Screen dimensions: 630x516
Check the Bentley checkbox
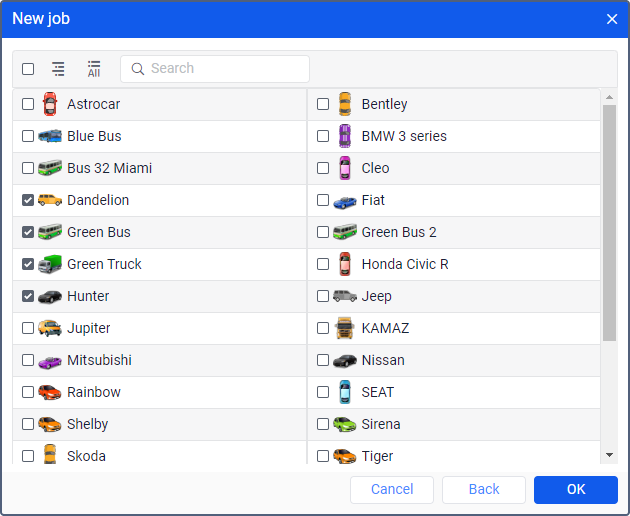(323, 104)
